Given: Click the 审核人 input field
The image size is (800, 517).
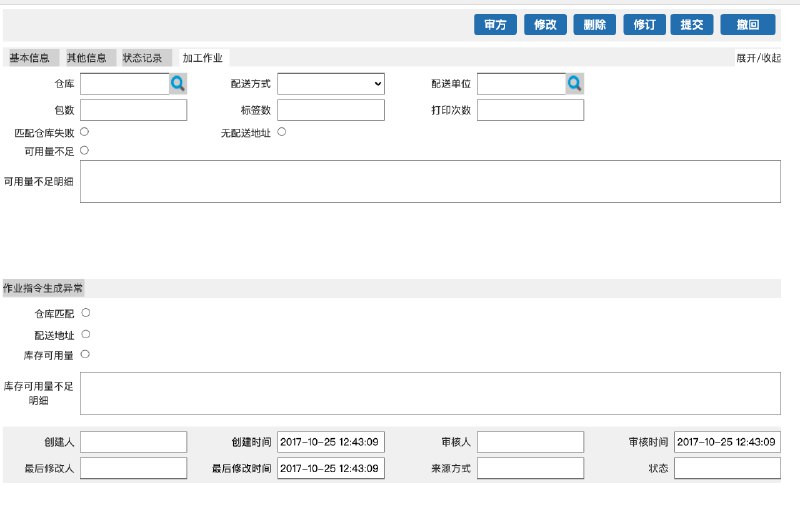Looking at the screenshot, I should coord(531,442).
